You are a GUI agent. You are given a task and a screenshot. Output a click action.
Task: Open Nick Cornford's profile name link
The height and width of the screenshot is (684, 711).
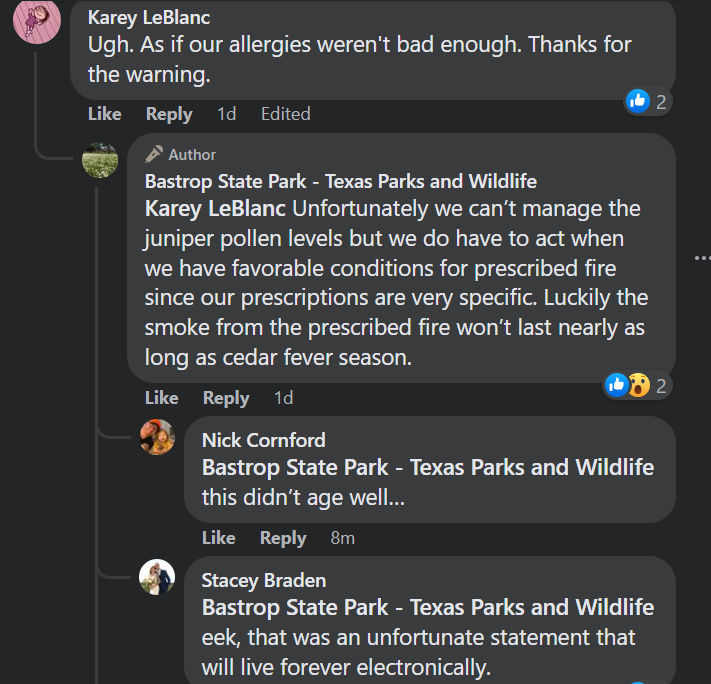coord(263,441)
